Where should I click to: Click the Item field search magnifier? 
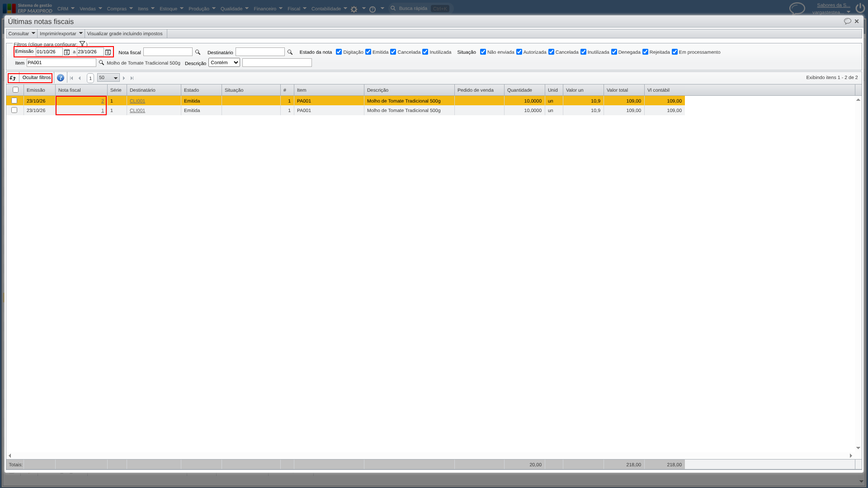101,63
